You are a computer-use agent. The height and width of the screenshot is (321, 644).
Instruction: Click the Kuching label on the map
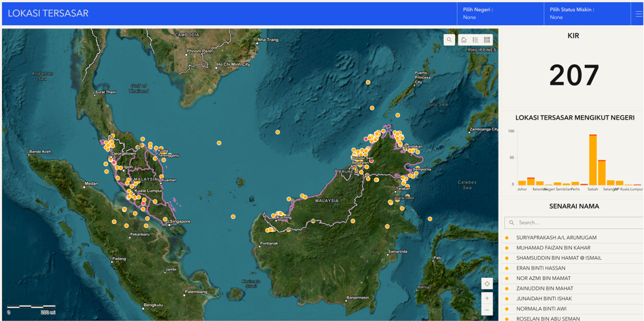click(x=284, y=218)
